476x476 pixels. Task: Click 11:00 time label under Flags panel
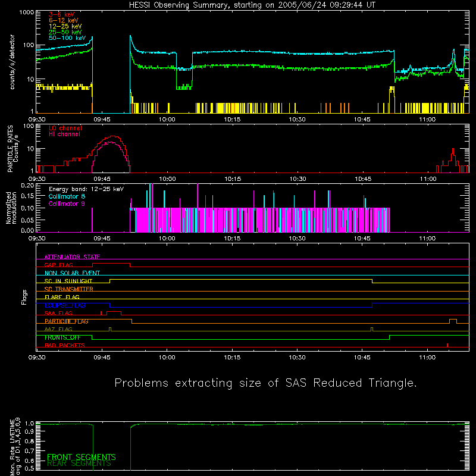[x=427, y=358]
